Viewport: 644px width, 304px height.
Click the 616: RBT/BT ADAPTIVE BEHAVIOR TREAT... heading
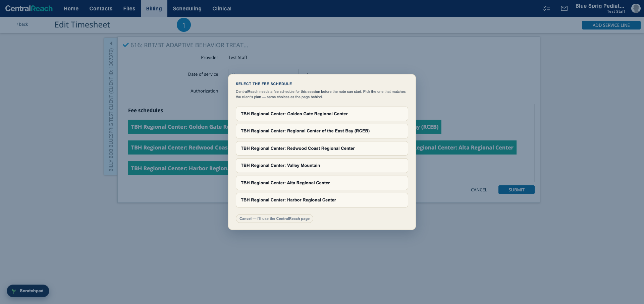coord(189,45)
